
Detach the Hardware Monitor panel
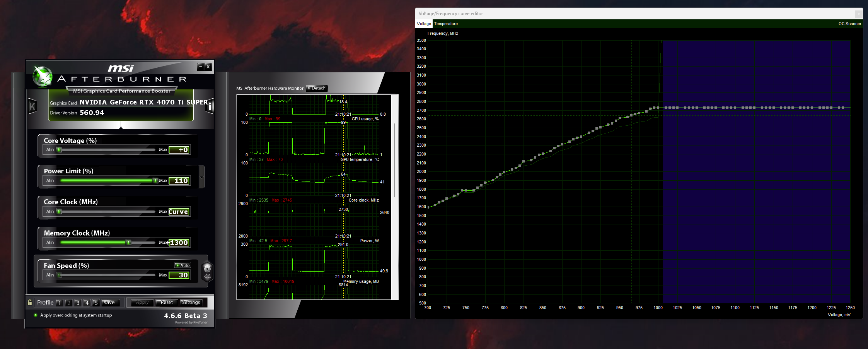[x=317, y=88]
